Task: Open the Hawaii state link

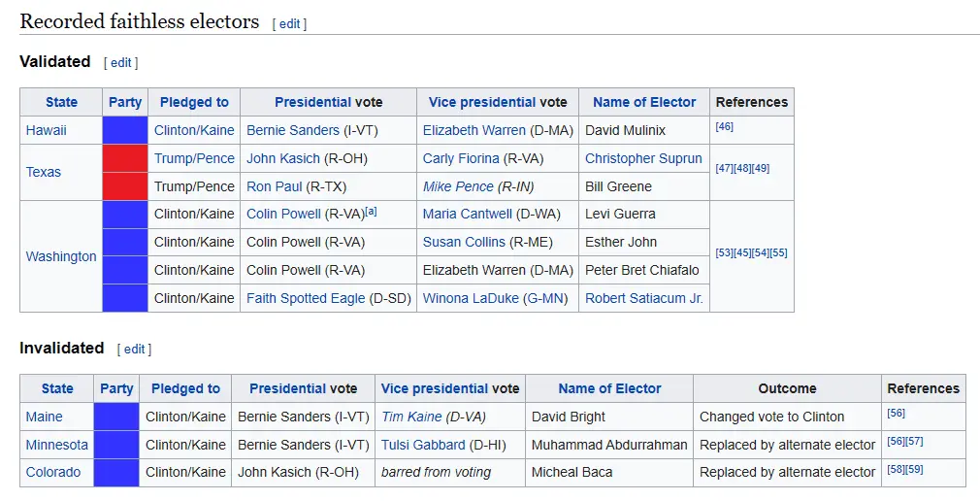Action: 47,130
